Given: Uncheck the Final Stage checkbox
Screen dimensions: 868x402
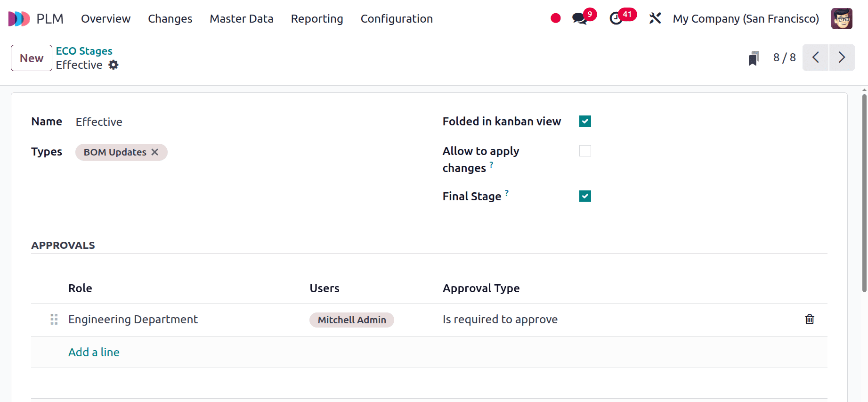Looking at the screenshot, I should point(585,196).
